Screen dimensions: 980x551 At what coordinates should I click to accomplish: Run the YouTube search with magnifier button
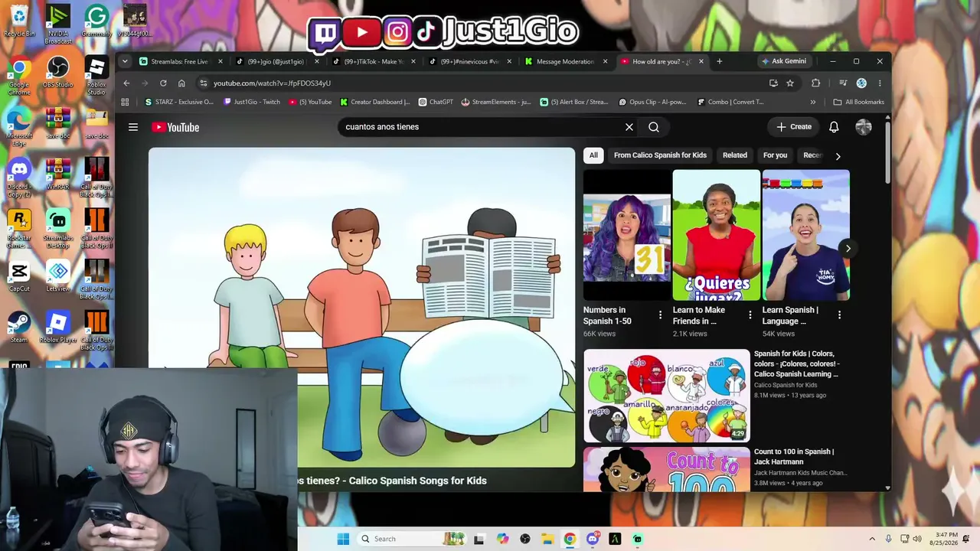click(x=654, y=127)
